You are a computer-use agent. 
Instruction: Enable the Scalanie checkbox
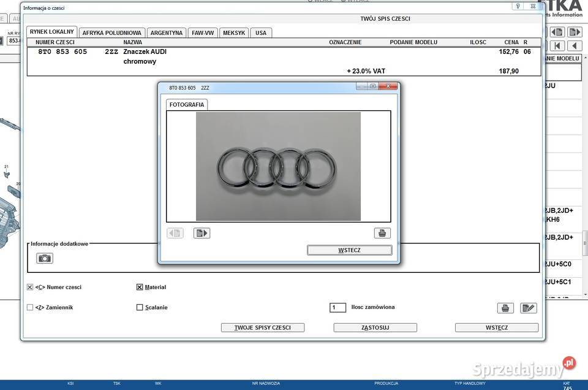140,307
